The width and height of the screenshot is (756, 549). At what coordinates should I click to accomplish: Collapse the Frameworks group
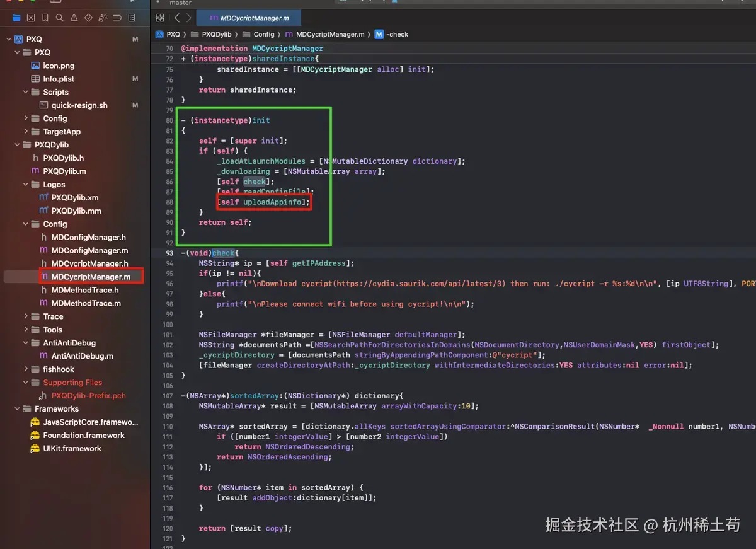[17, 409]
